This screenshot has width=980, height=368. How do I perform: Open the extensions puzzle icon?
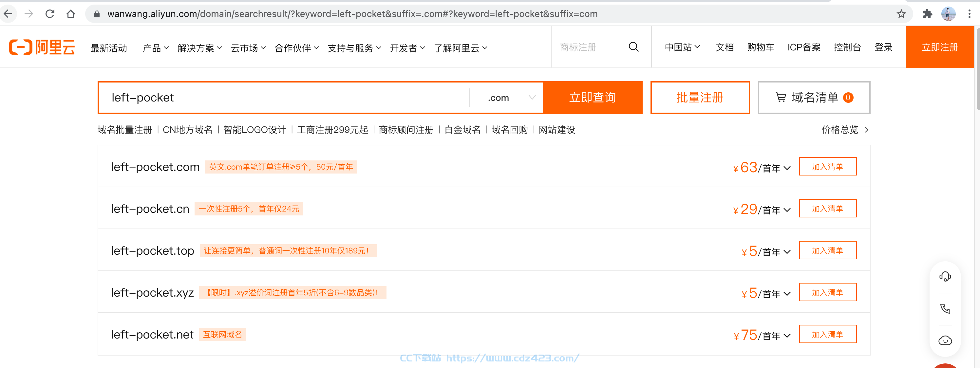928,14
